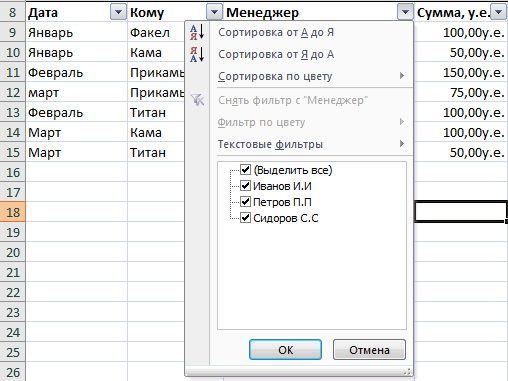Viewport: 508px width, 381px height.
Task: Click the clear filter funnel icon
Action: click(x=197, y=100)
